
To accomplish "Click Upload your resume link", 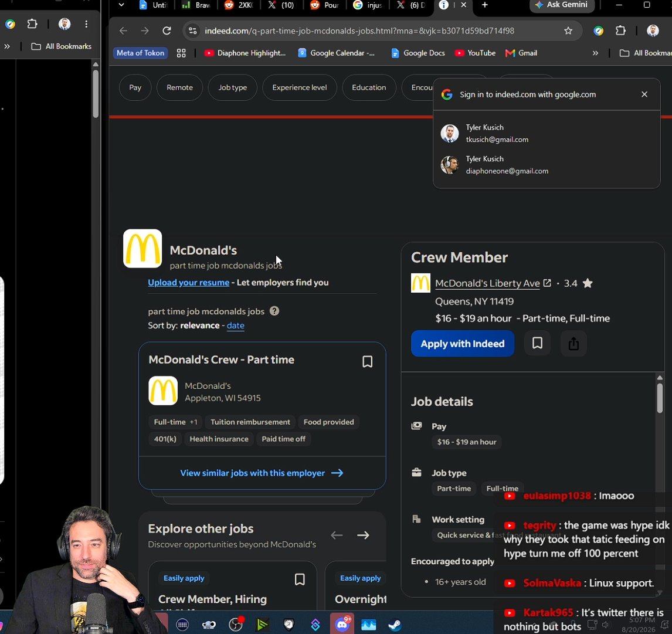I will pos(189,283).
